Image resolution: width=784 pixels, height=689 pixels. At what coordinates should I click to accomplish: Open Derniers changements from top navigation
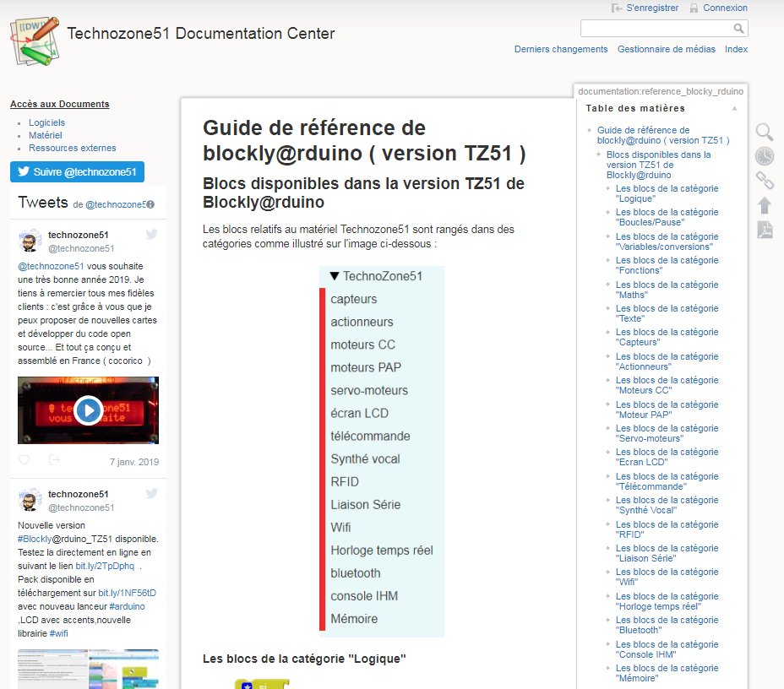[560, 49]
